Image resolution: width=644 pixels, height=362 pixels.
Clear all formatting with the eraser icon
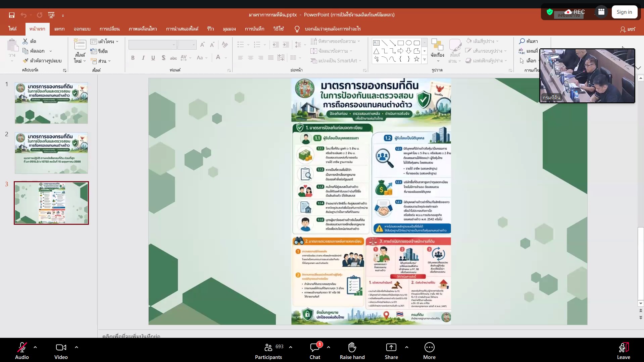[225, 45]
